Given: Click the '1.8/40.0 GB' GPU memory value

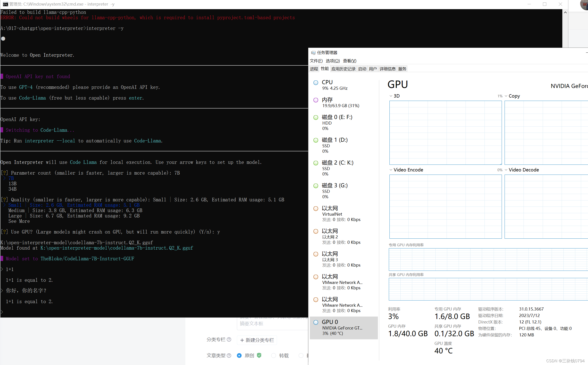Looking at the screenshot, I should (x=408, y=333).
